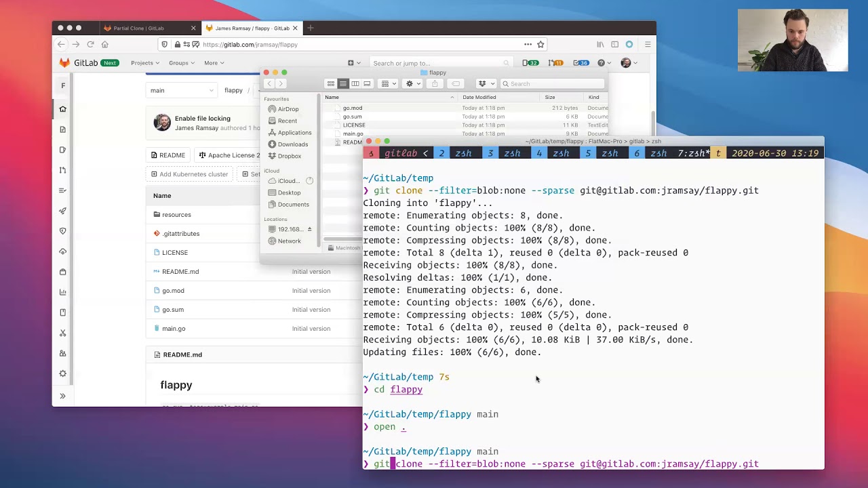Open Repository icon in GitLab sidebar
868x488 pixels.
pyautogui.click(x=62, y=129)
